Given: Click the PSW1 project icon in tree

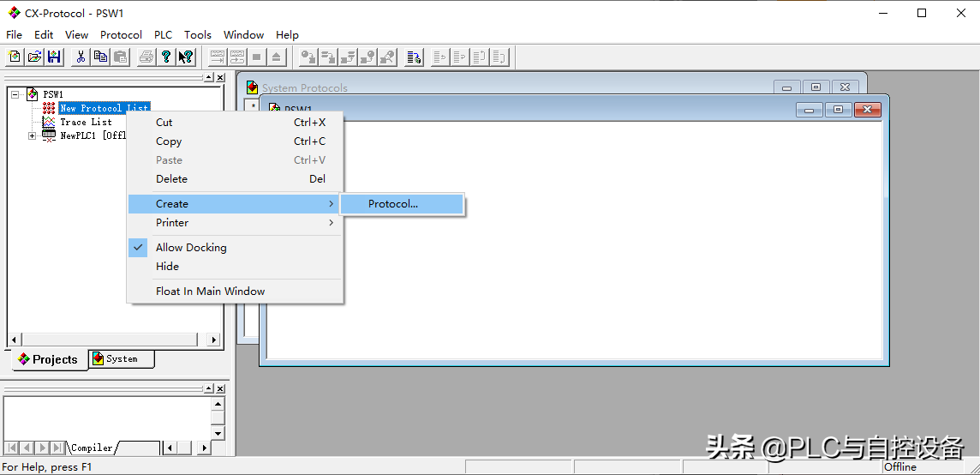Looking at the screenshot, I should (x=32, y=93).
